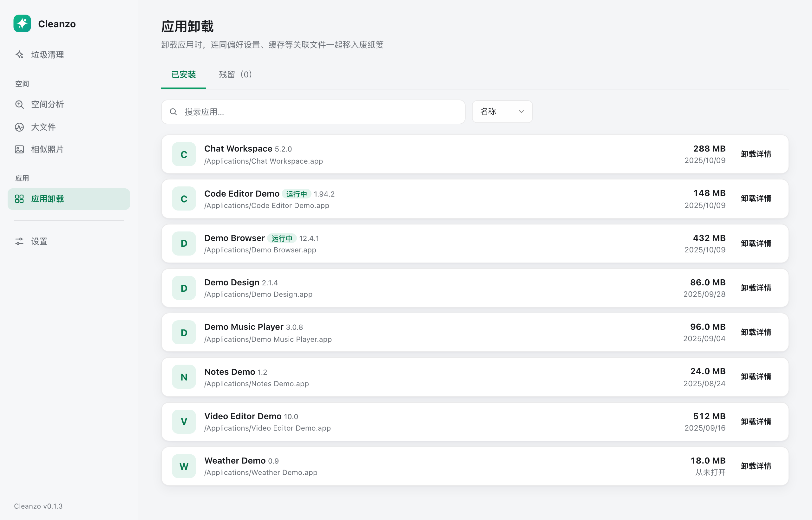Image resolution: width=812 pixels, height=520 pixels.
Task: Open 空间分析 in the sidebar
Action: click(x=69, y=104)
